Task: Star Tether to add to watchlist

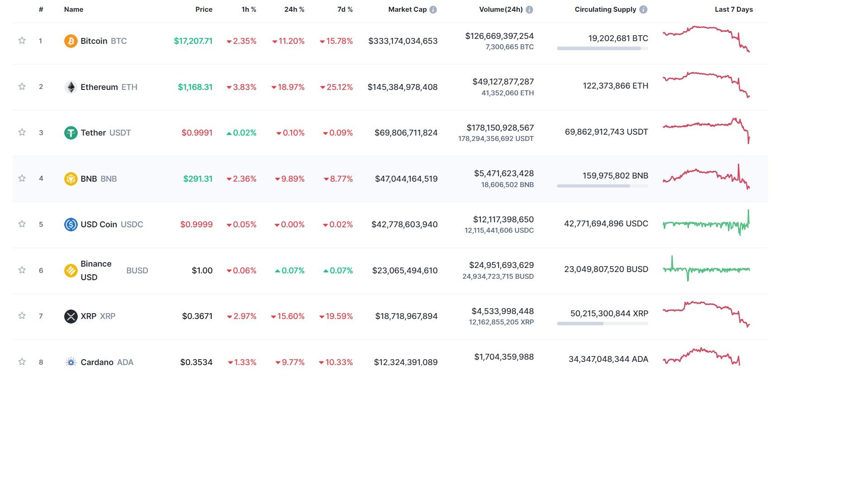Action: tap(22, 132)
